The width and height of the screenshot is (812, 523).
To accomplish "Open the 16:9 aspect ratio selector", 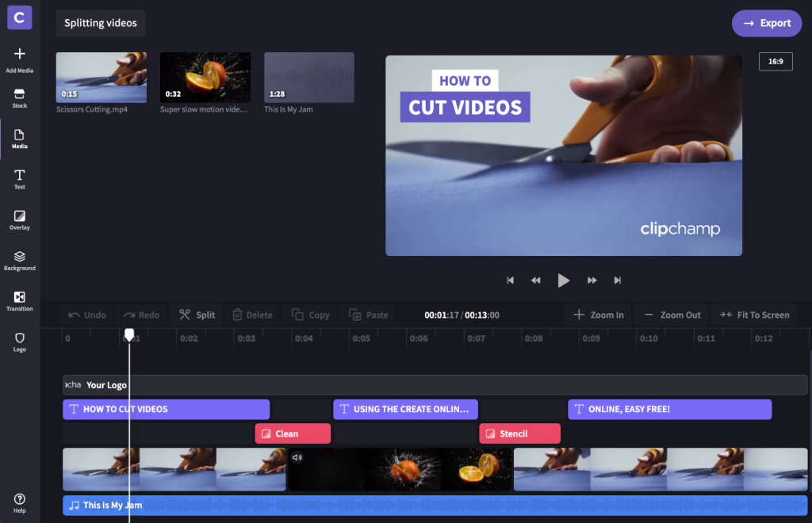I will (x=775, y=61).
